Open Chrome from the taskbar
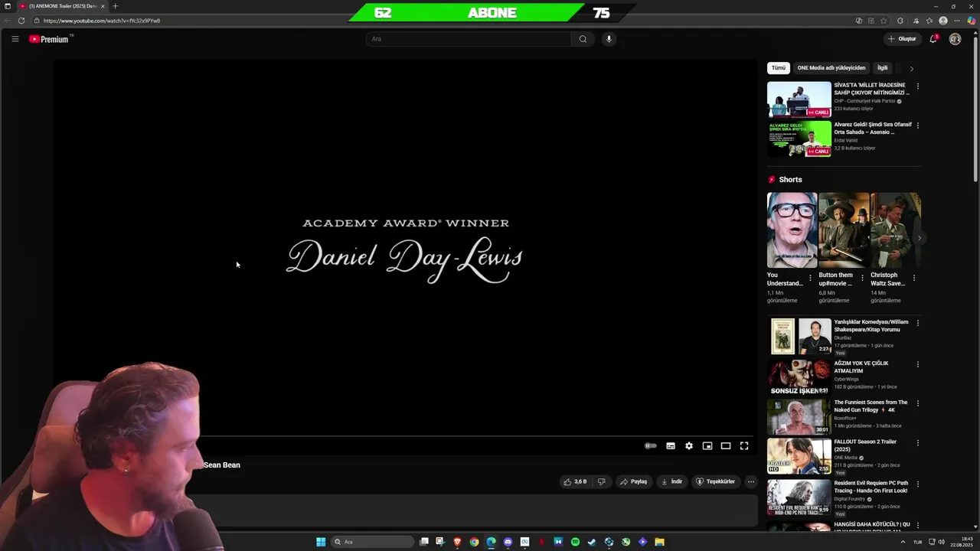The width and height of the screenshot is (980, 551). pyautogui.click(x=474, y=542)
